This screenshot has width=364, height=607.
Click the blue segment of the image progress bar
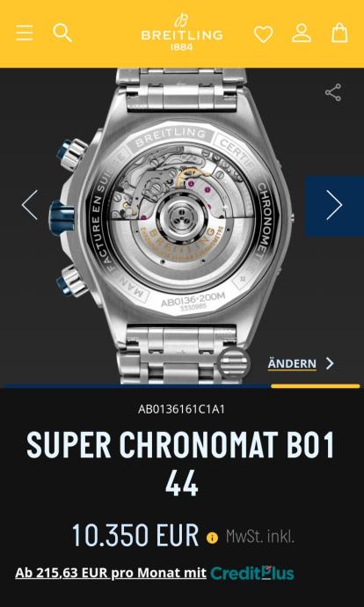[x=137, y=386]
